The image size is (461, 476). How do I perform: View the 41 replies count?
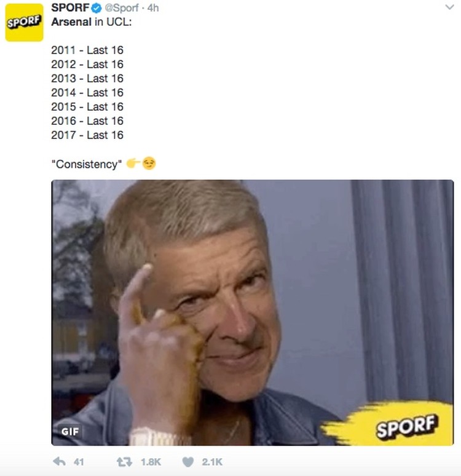tap(79, 462)
